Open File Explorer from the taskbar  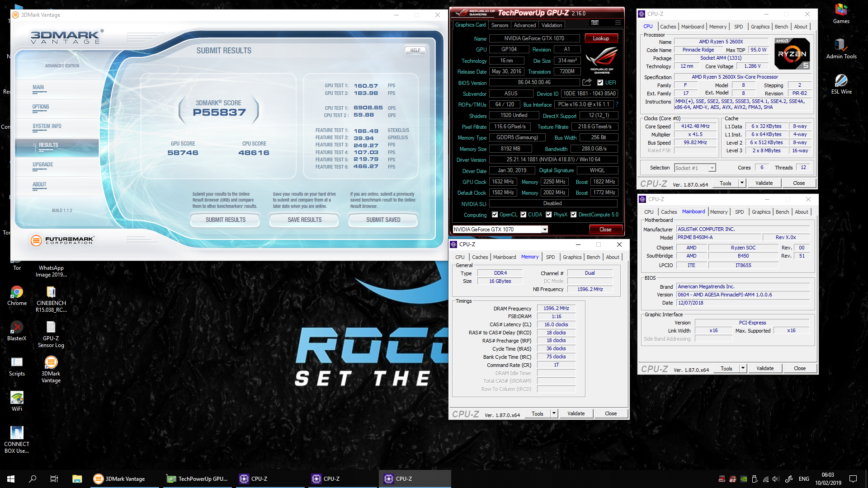click(77, 479)
